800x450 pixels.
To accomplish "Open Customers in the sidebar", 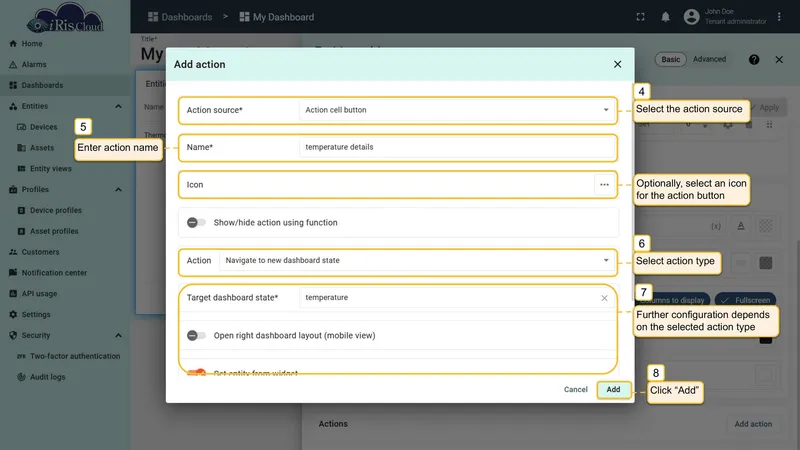I will 40,252.
